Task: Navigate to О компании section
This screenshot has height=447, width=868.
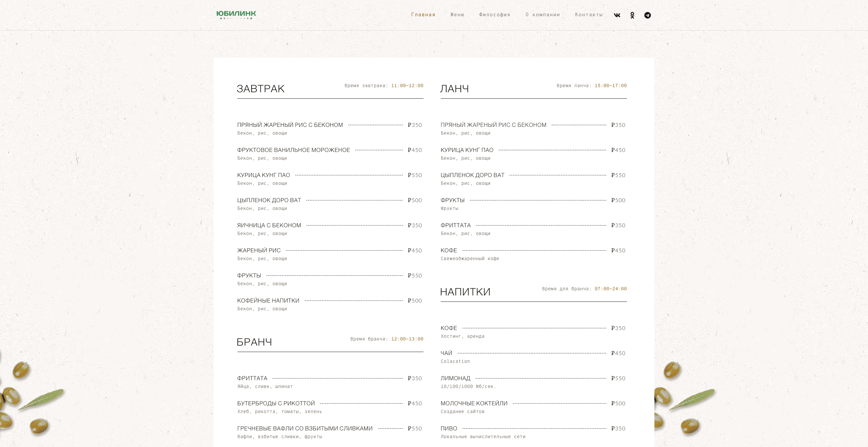Action: 542,15
